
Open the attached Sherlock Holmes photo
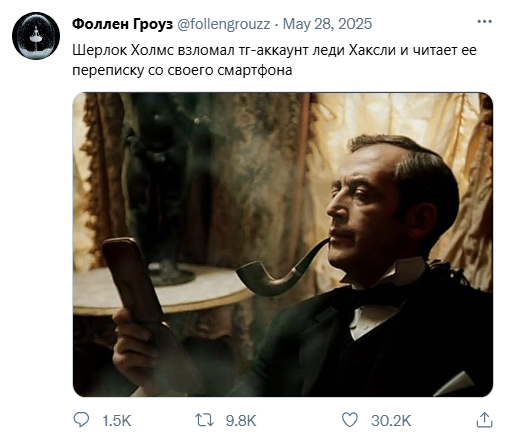click(283, 244)
